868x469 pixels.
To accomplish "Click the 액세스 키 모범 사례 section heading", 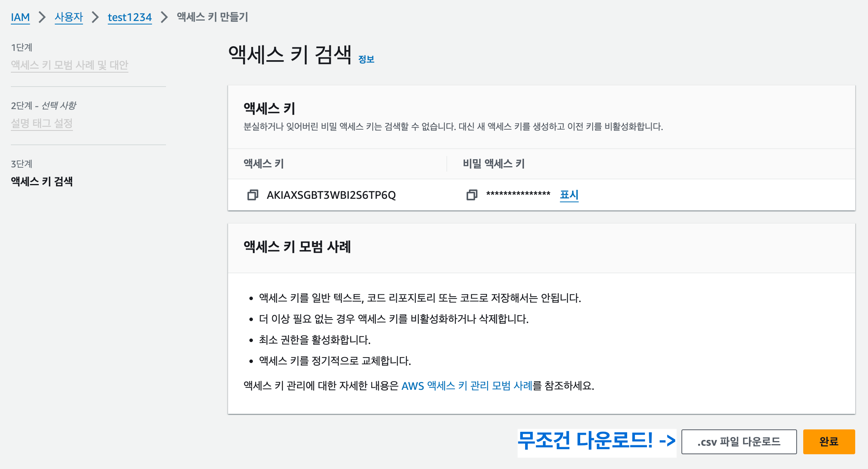I will 297,247.
